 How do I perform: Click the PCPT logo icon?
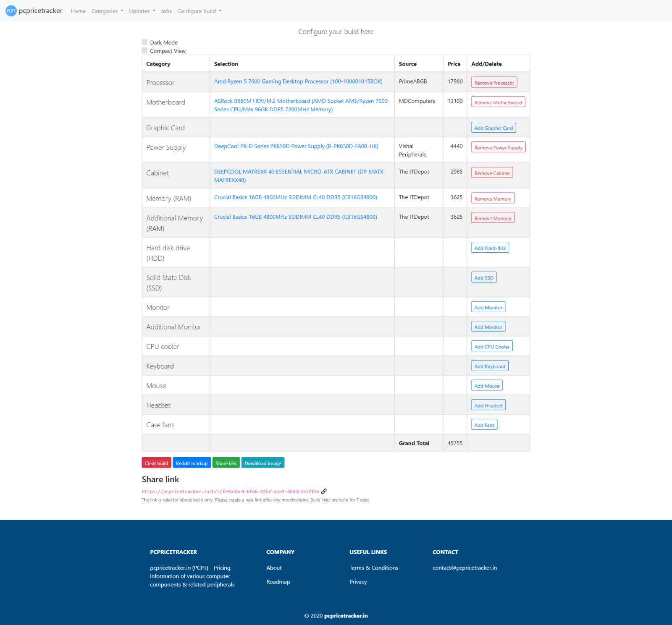[11, 11]
